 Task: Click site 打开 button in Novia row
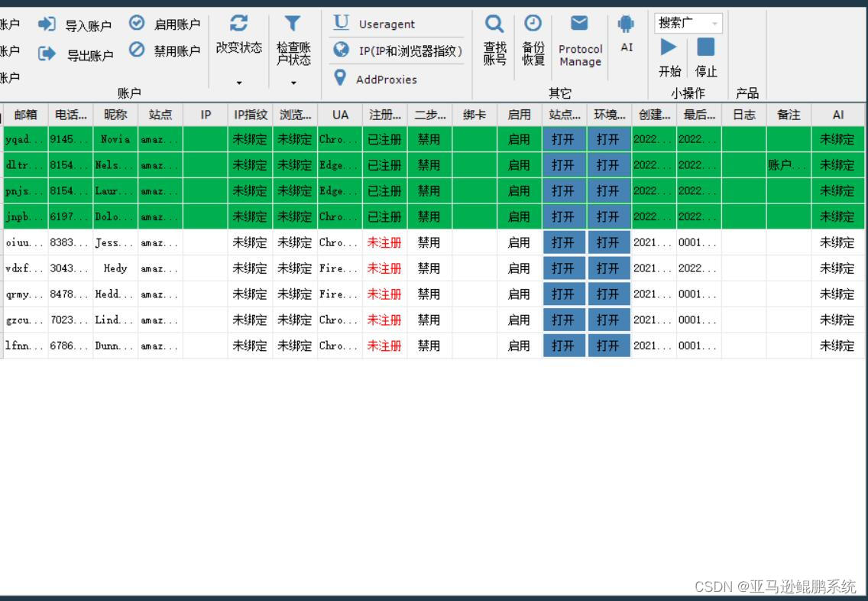click(x=564, y=139)
